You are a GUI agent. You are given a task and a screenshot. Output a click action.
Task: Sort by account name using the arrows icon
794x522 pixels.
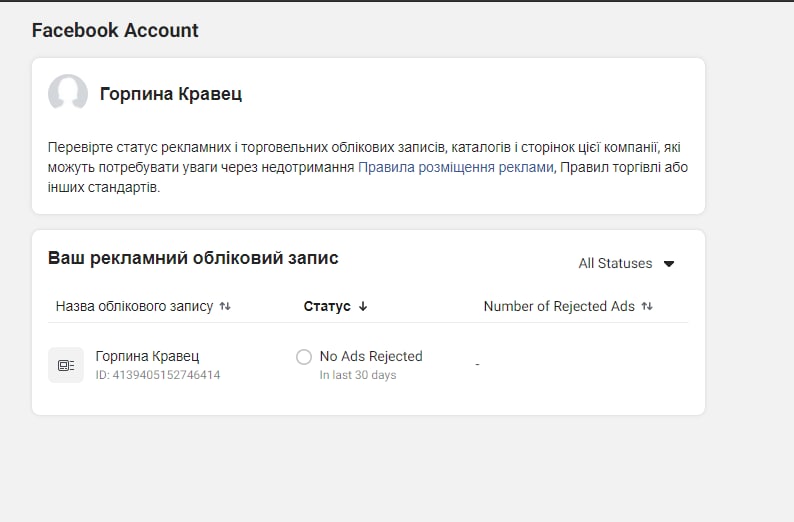(x=225, y=306)
